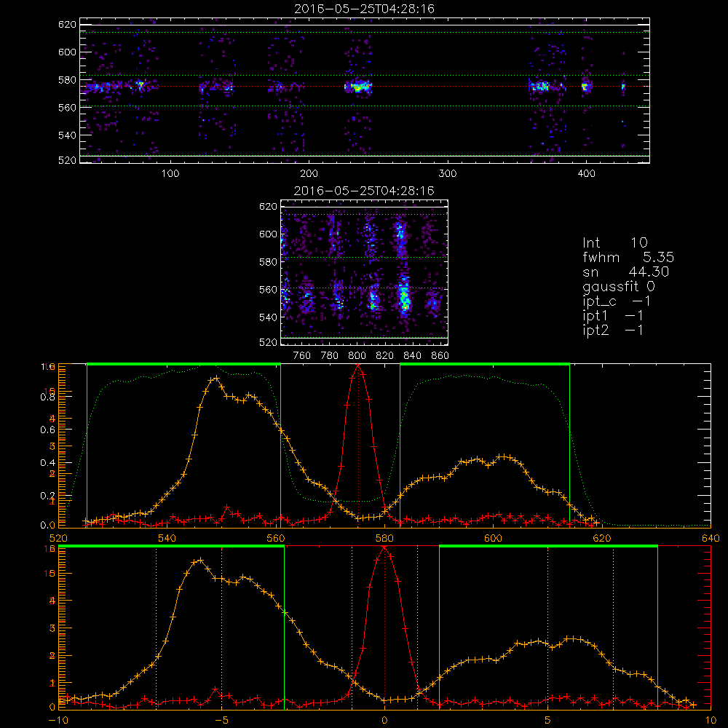Click white y-axis label 0.4 on profile plot
728x728 pixels.
pyautogui.click(x=48, y=462)
